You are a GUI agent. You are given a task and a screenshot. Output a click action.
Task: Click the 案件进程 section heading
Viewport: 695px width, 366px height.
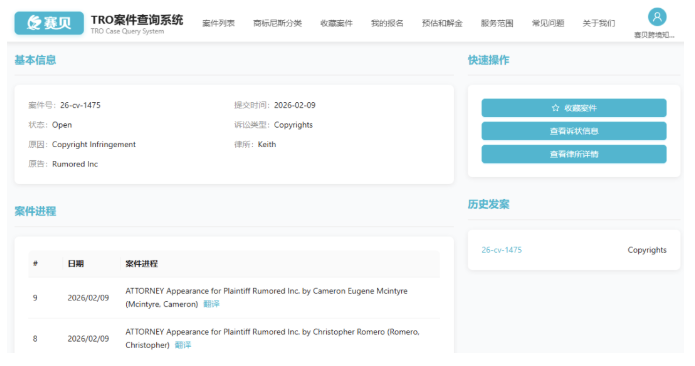click(35, 211)
